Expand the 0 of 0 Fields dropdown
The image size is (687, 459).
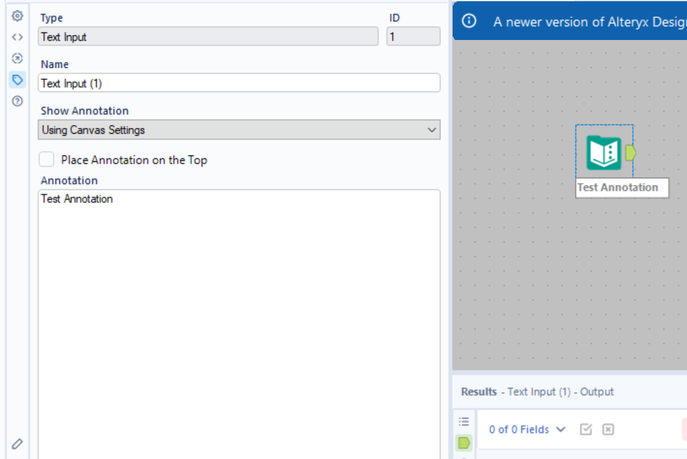[x=527, y=429]
